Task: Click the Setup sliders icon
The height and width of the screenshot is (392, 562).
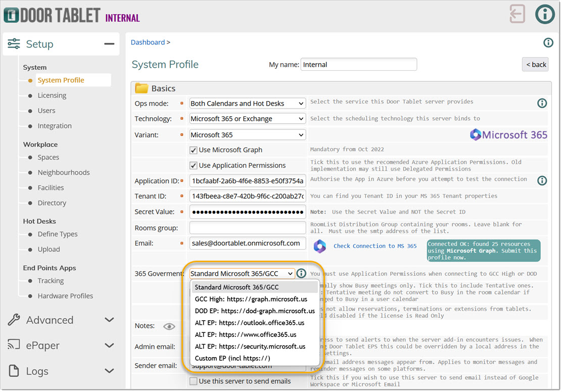Action: (14, 44)
